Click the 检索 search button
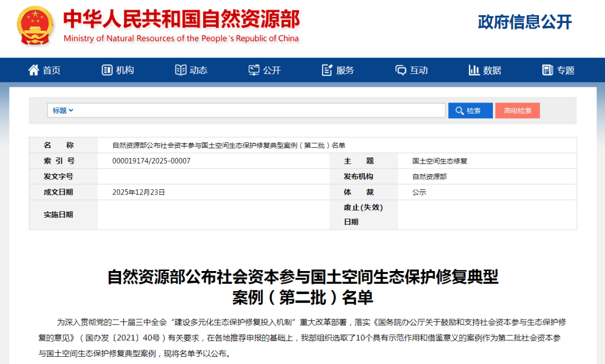Image resolution: width=605 pixels, height=364 pixels. [470, 110]
